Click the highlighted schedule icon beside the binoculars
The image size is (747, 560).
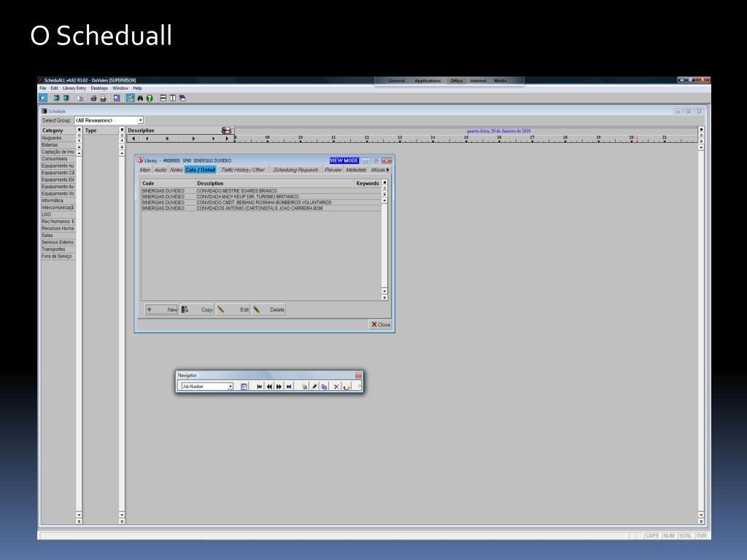click(130, 98)
